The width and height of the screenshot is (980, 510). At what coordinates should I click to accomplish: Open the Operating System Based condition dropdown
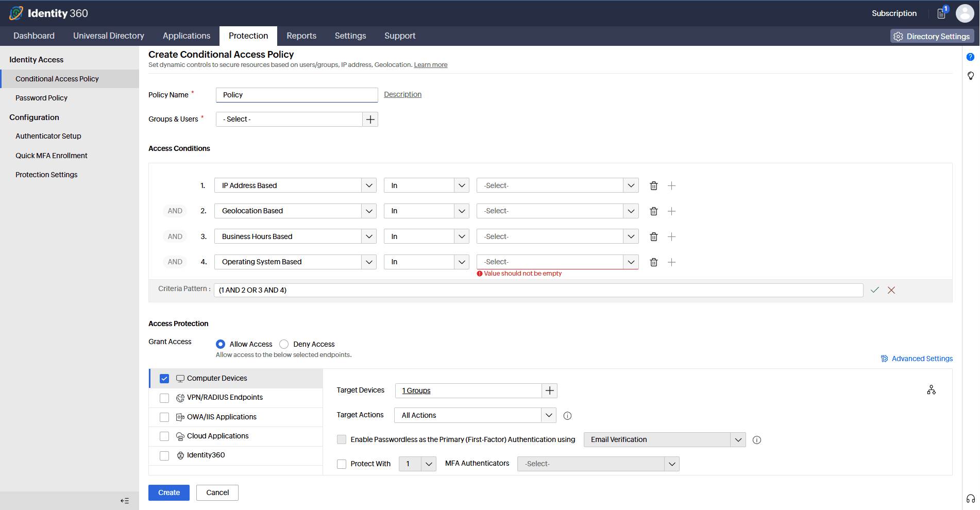[x=295, y=262]
